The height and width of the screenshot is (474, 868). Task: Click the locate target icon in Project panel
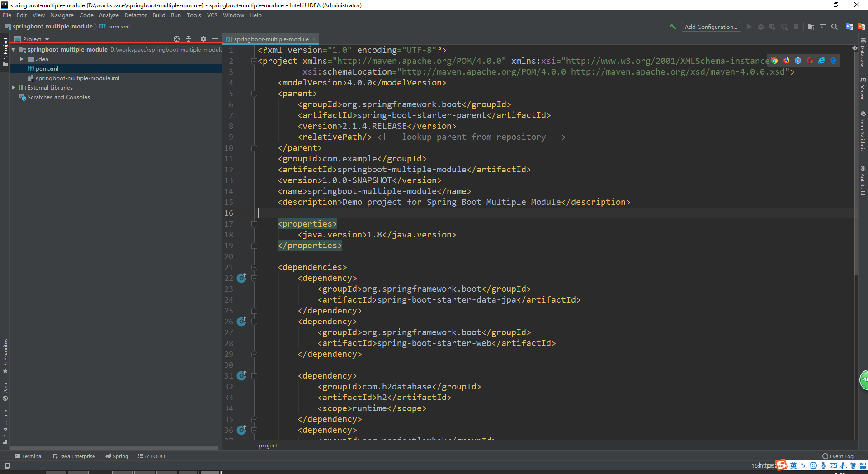[x=177, y=39]
